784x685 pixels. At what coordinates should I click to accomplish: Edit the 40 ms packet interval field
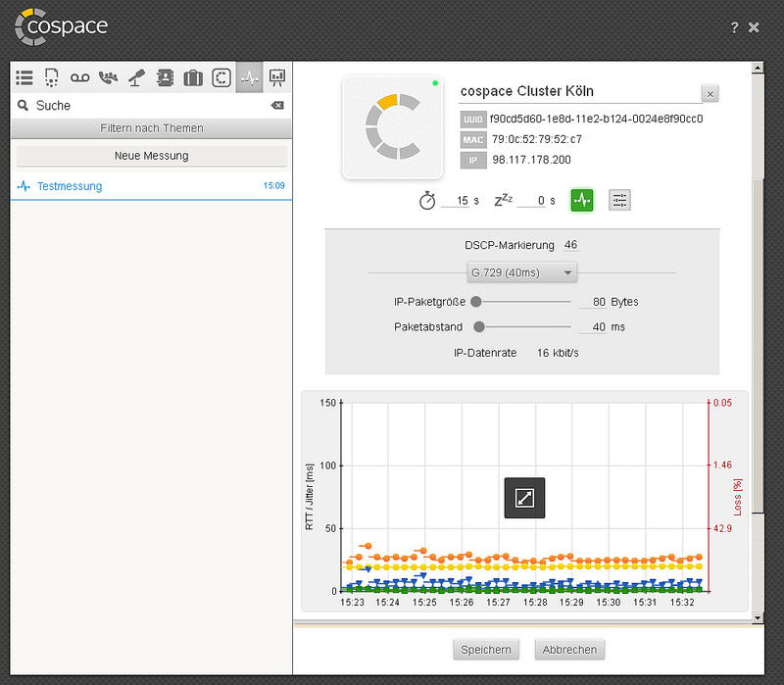[x=593, y=327]
